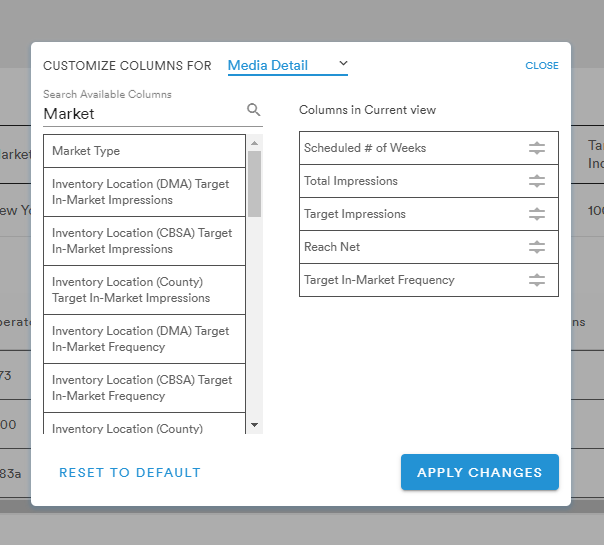
Task: Click the scrollbar up arrow
Action: coord(254,143)
